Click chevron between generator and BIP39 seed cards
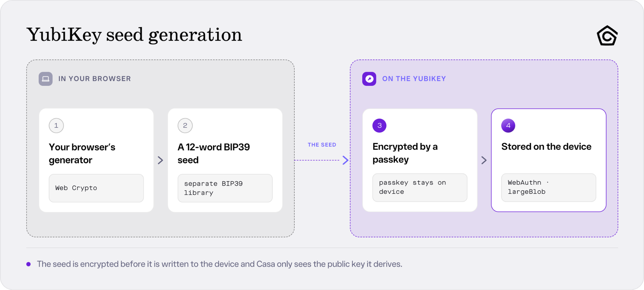644x290 pixels. click(x=160, y=160)
